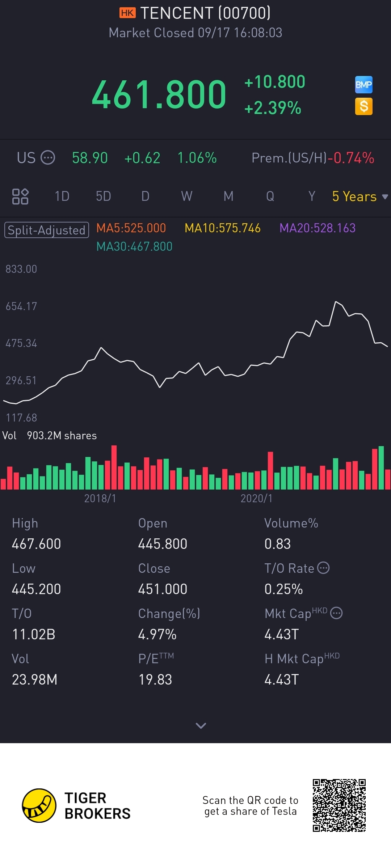
Task: Tap the H Mkt Cap value 4.43T
Action: coord(282,679)
